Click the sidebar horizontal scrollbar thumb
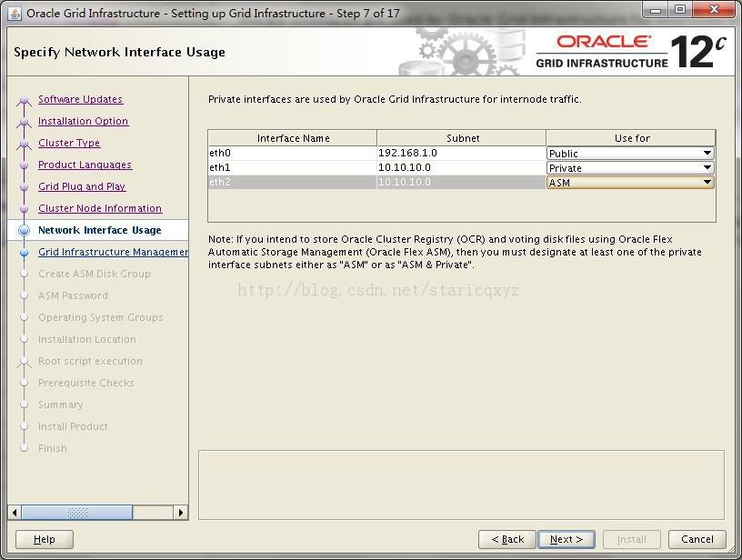 coord(77,512)
